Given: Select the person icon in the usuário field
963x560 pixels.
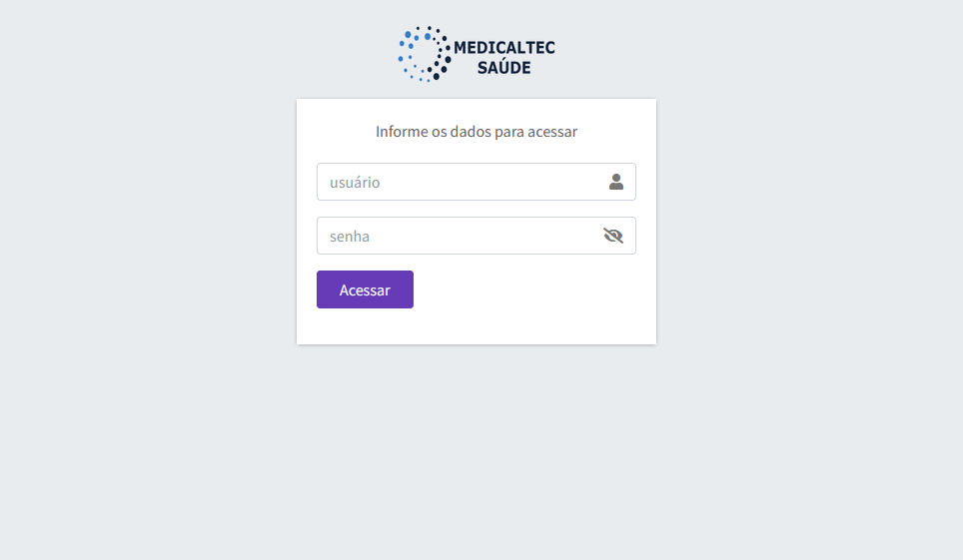Looking at the screenshot, I should pyautogui.click(x=616, y=182).
